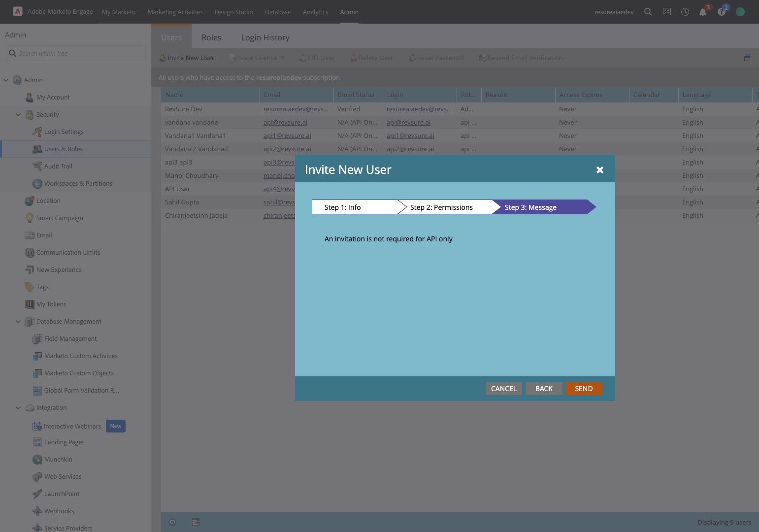This screenshot has height=532, width=759.
Task: Collapse the Database Management section
Action: [18, 321]
